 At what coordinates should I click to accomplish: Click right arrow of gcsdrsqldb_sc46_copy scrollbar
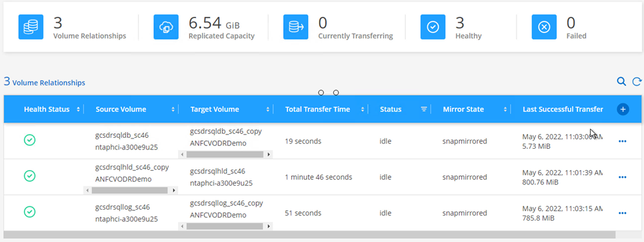coord(269,155)
